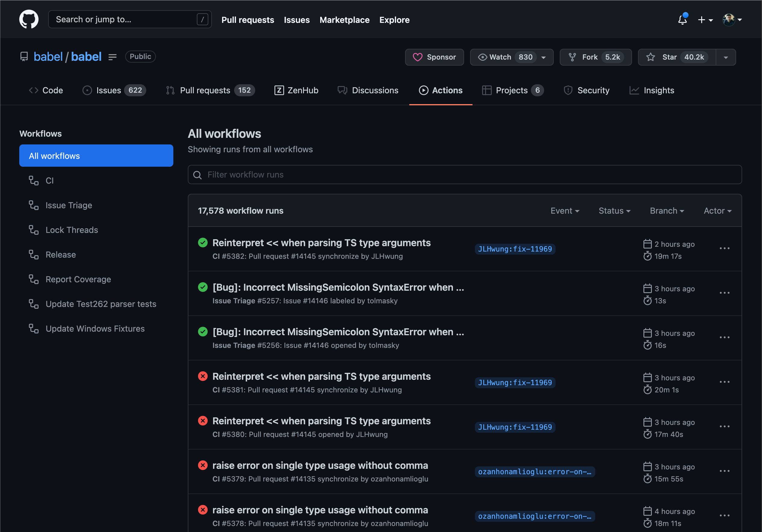Open the ZenHub tab
Viewport: 762px width, 532px height.
[x=296, y=90]
